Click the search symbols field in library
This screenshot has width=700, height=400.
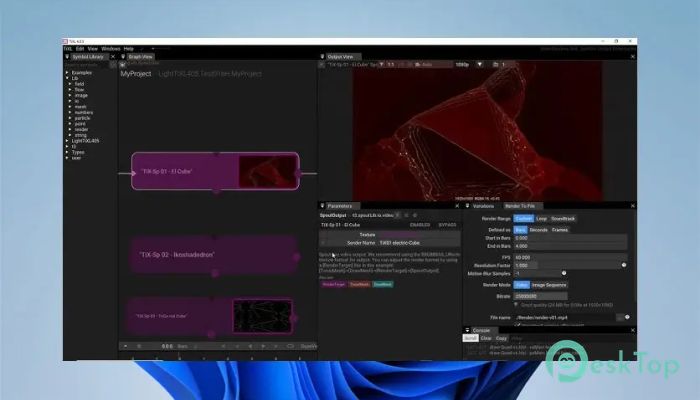87,65
